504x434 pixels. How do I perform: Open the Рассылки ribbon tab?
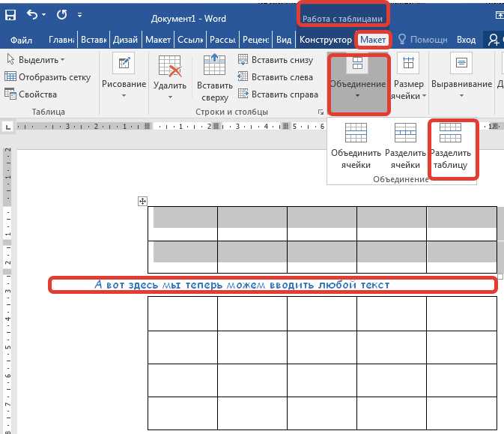(222, 40)
